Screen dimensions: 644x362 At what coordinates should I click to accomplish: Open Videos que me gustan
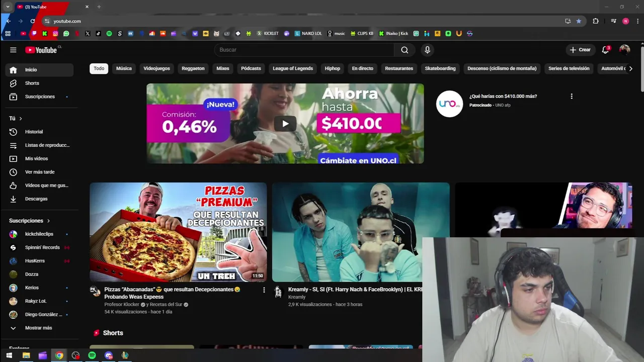tap(39, 186)
